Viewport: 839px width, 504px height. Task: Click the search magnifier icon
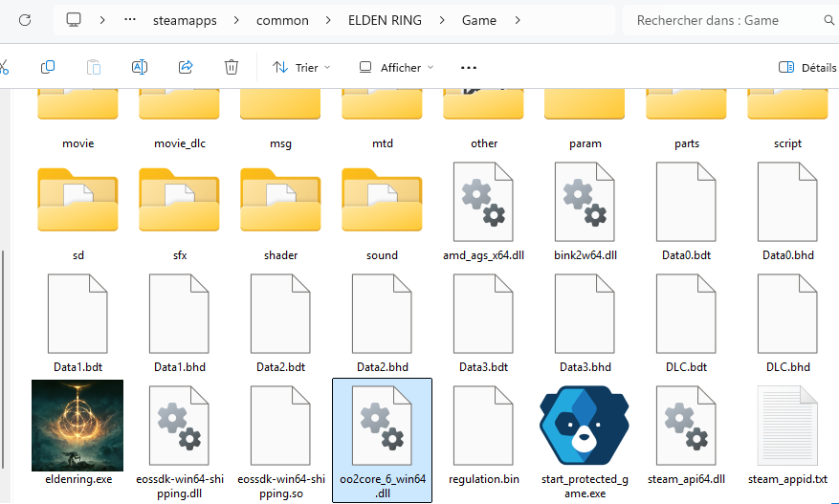[828, 20]
